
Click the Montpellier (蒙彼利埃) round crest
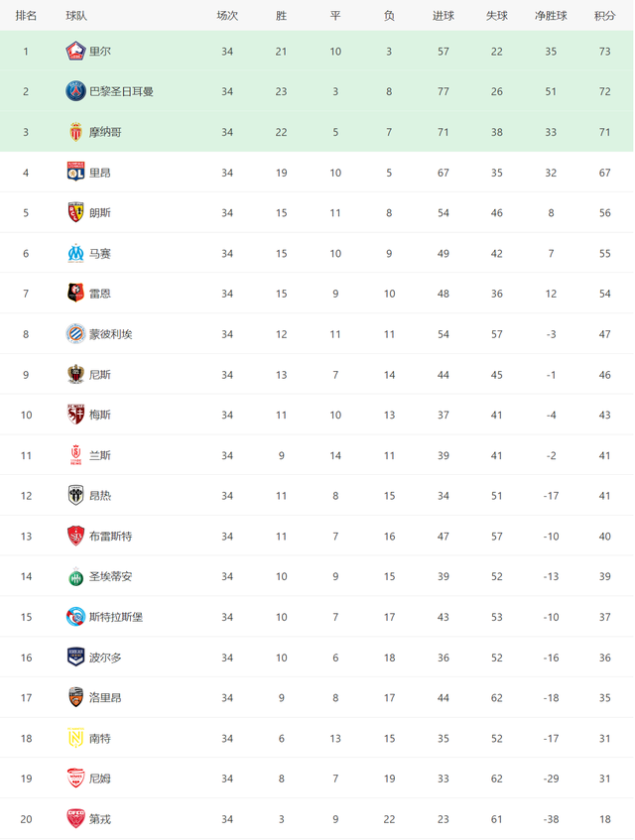click(x=75, y=334)
